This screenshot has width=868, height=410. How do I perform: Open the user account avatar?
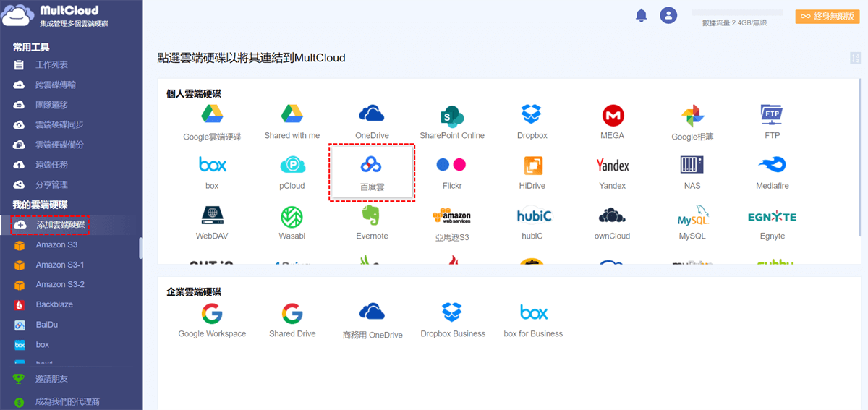(669, 15)
